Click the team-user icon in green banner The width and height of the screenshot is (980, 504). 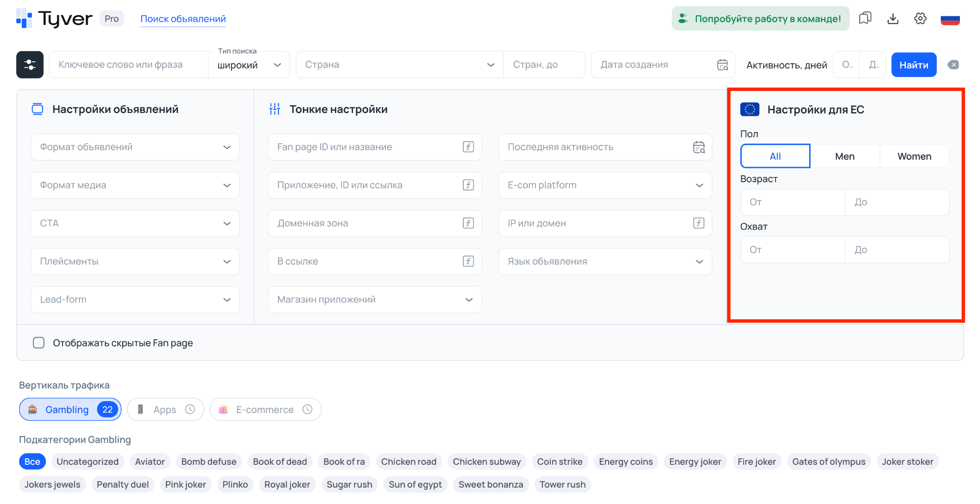[683, 19]
